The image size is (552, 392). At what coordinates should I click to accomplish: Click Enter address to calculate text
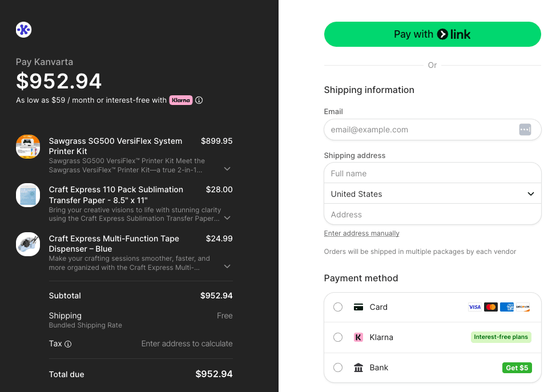187,344
